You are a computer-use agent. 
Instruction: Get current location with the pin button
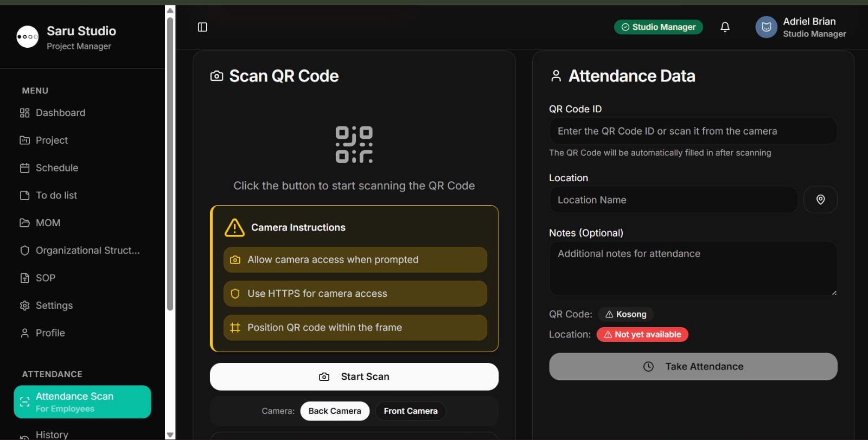point(820,200)
